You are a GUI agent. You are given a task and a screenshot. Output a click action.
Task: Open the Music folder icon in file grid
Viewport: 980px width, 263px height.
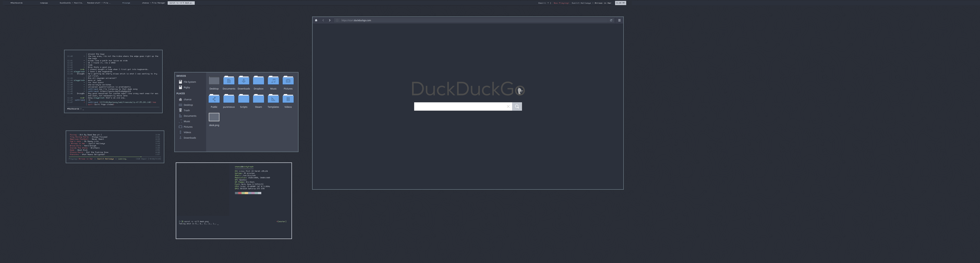pyautogui.click(x=273, y=81)
